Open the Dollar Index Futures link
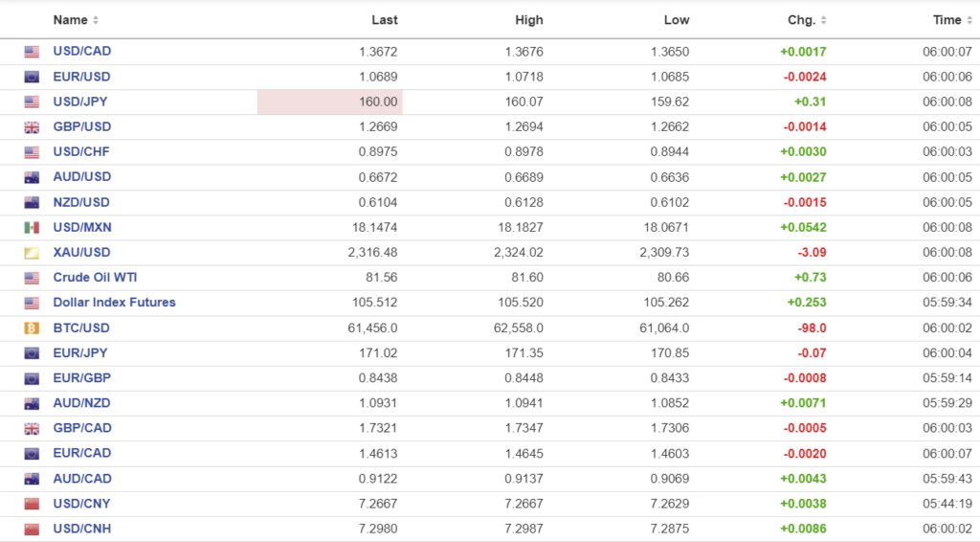Image resolution: width=980 pixels, height=542 pixels. click(x=114, y=303)
